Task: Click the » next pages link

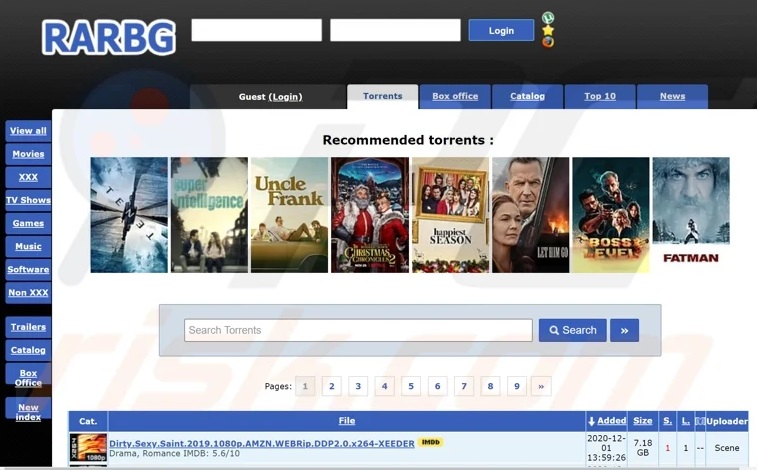Action: (541, 386)
